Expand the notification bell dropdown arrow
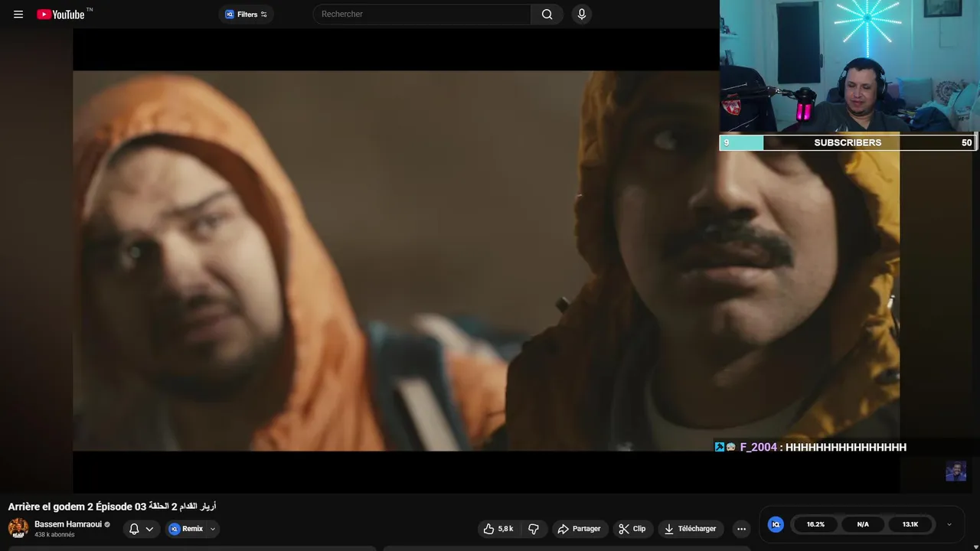 149,529
